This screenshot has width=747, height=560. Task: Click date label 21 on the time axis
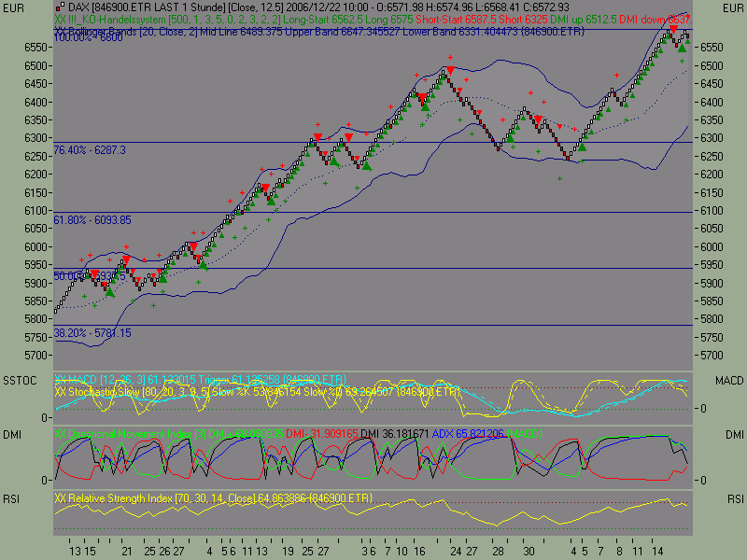126,552
